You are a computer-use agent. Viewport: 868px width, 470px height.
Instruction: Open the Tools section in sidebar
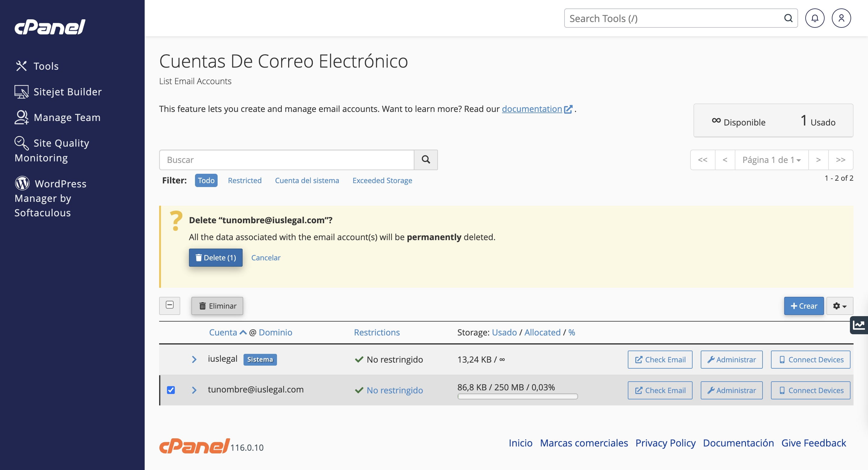point(46,66)
